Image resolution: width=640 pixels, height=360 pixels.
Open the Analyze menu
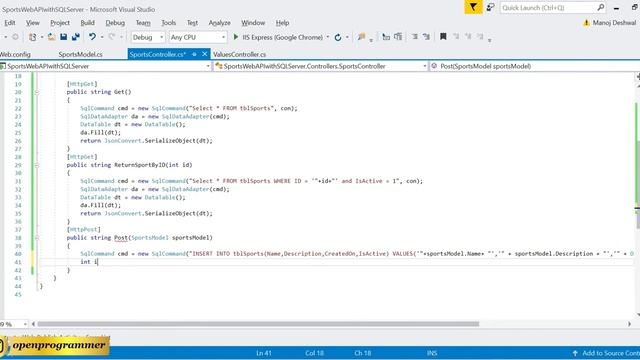[220, 23]
